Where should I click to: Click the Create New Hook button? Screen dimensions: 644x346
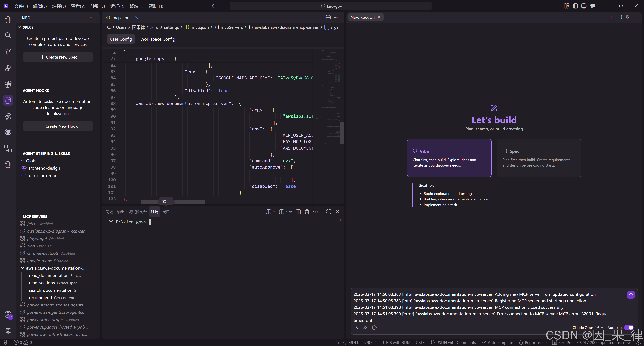pos(58,126)
